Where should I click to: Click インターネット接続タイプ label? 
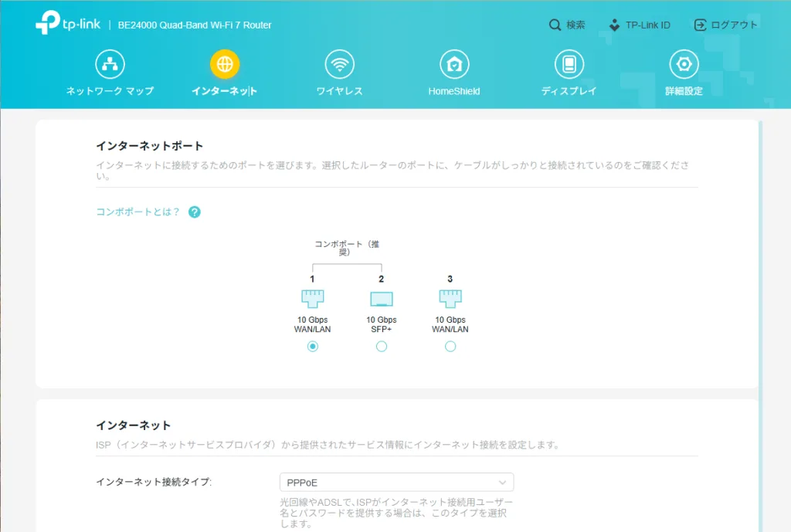click(x=154, y=482)
